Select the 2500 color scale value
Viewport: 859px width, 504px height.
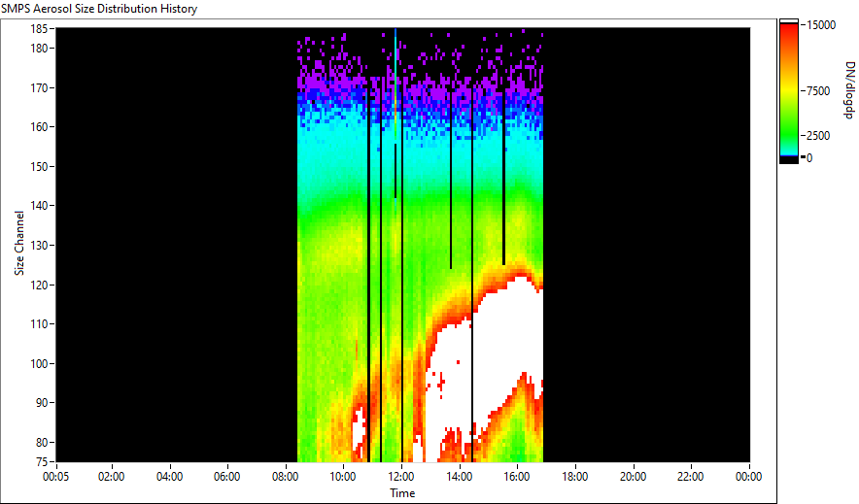[818, 136]
